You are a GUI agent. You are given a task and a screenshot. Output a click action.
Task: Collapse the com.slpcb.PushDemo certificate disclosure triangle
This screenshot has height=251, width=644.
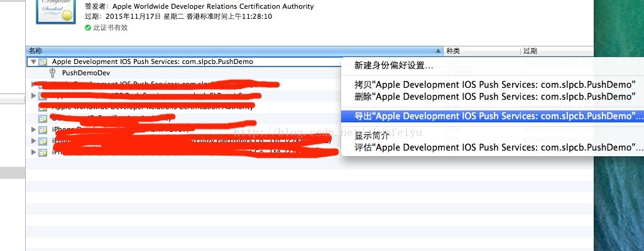[33, 62]
